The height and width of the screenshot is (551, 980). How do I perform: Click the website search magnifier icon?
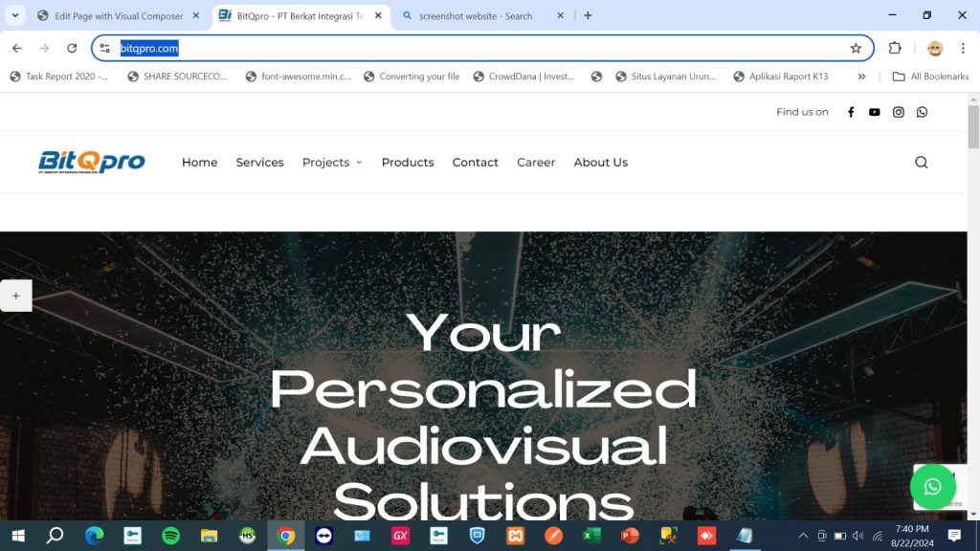tap(922, 163)
